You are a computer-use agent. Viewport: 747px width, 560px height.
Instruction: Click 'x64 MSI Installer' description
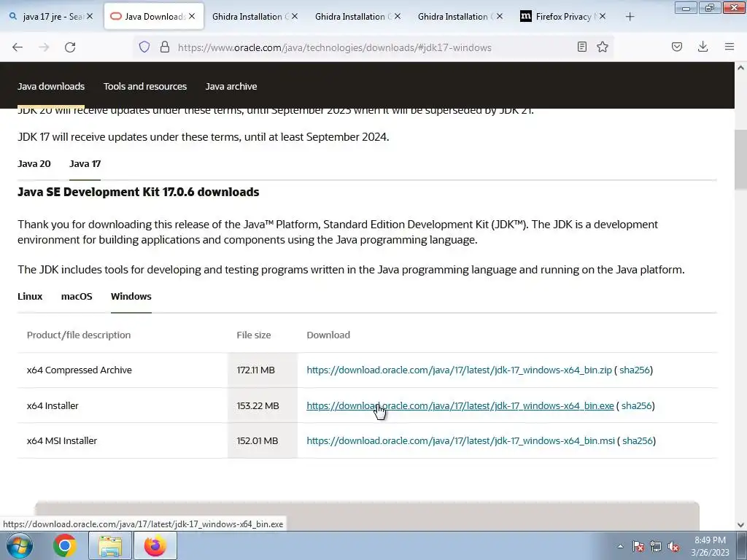[62, 441]
